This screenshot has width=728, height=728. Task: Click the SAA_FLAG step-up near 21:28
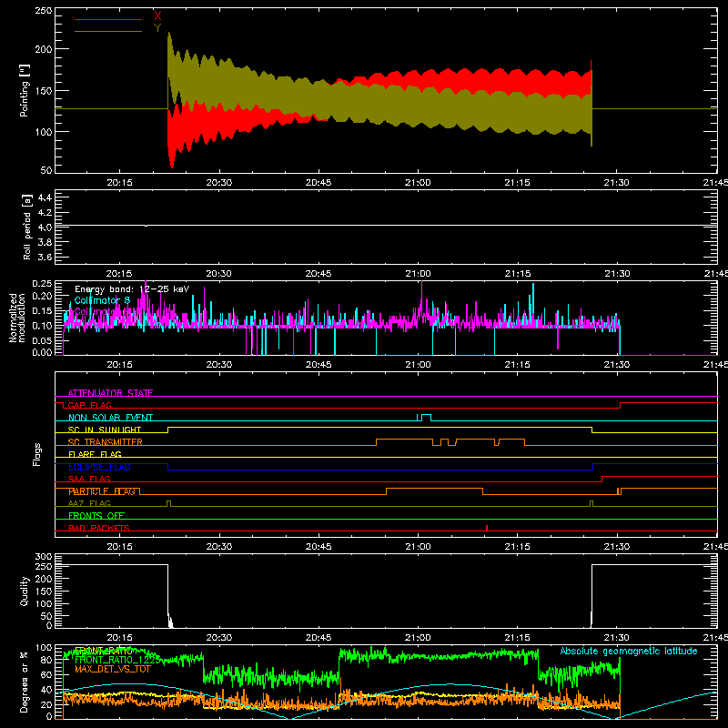(x=602, y=480)
